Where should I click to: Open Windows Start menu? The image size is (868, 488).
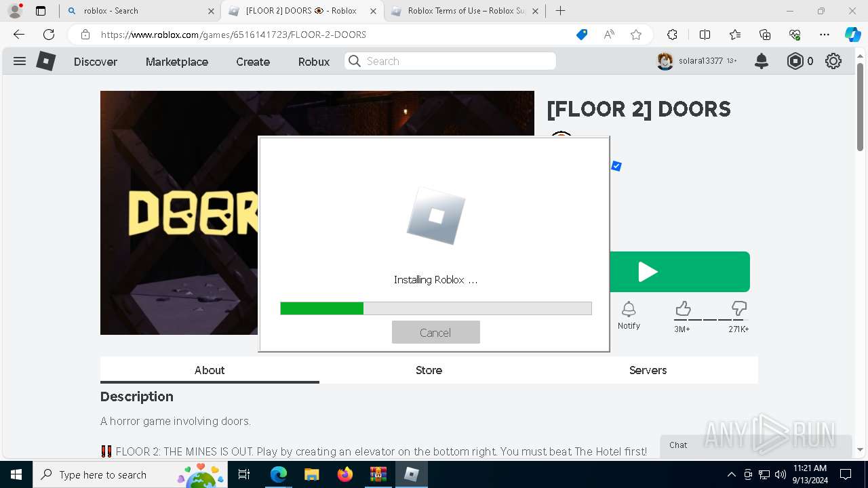16,474
